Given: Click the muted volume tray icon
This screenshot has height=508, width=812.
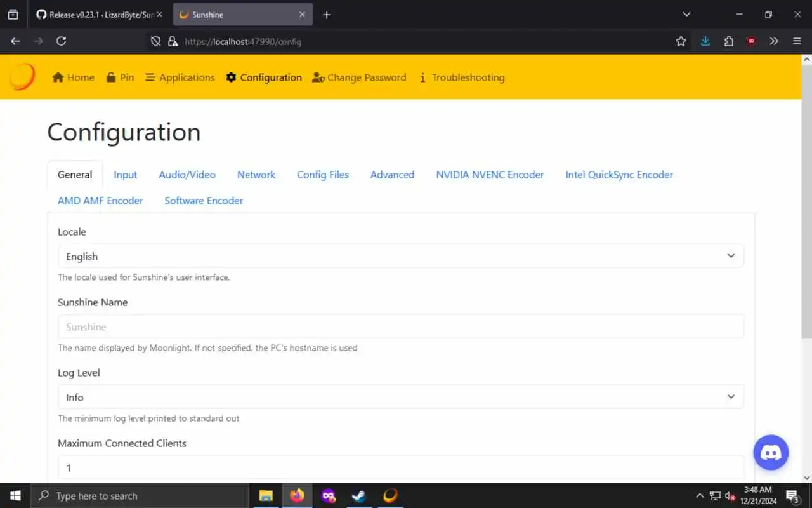Looking at the screenshot, I should point(730,496).
